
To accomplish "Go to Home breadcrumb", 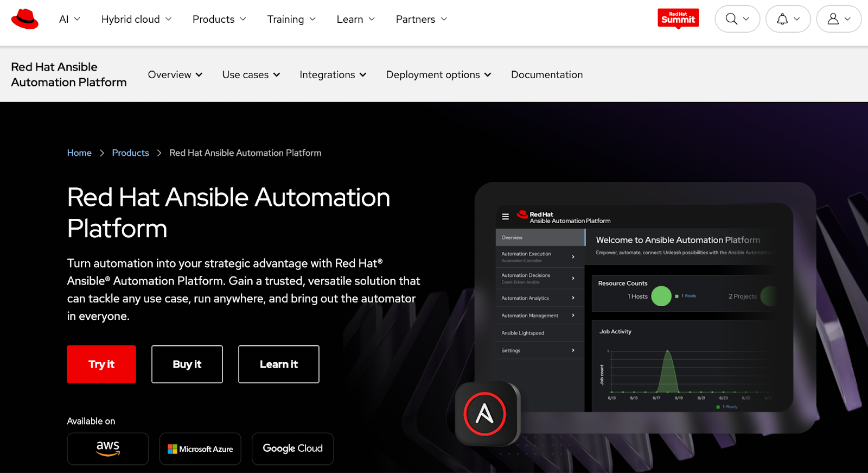I will coord(79,153).
